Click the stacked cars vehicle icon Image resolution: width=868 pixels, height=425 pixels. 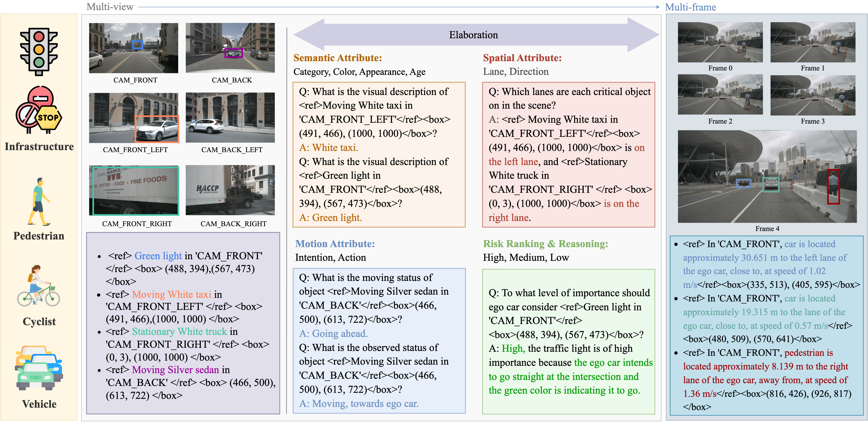click(x=39, y=368)
